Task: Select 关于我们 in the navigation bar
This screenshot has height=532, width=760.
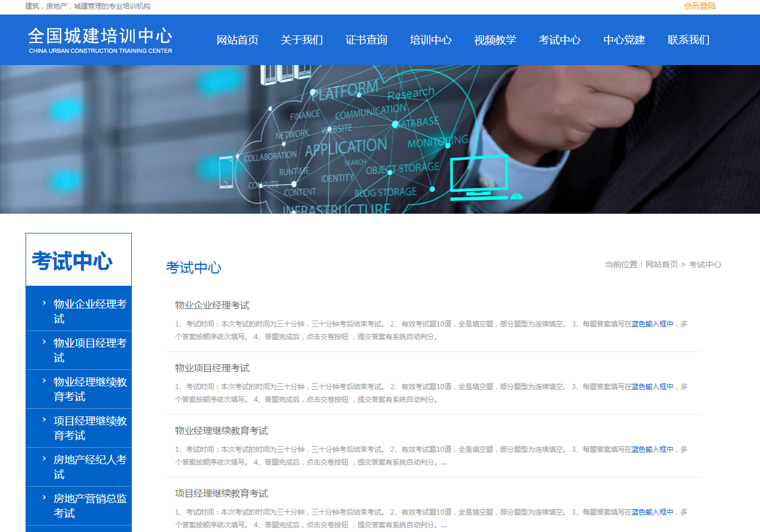Action: click(x=302, y=40)
